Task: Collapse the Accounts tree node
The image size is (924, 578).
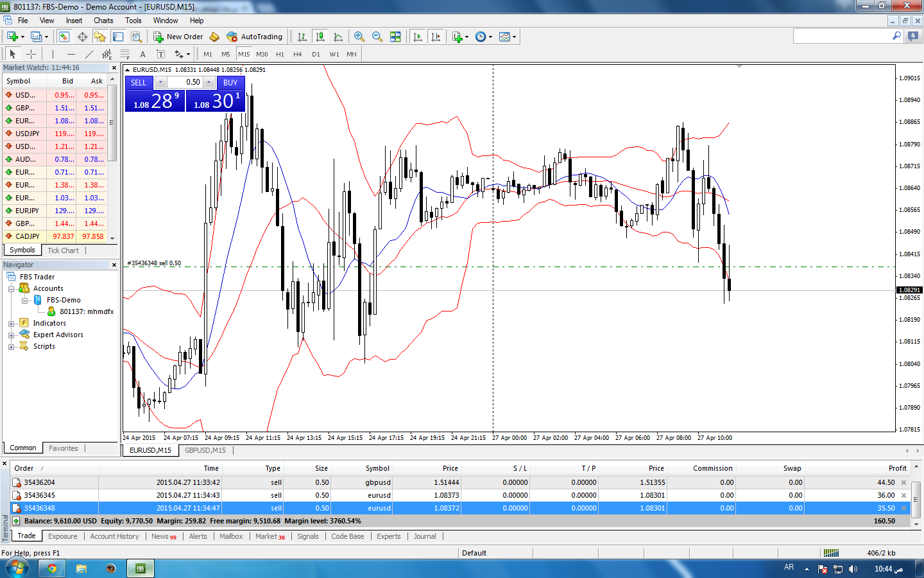Action: [x=11, y=289]
